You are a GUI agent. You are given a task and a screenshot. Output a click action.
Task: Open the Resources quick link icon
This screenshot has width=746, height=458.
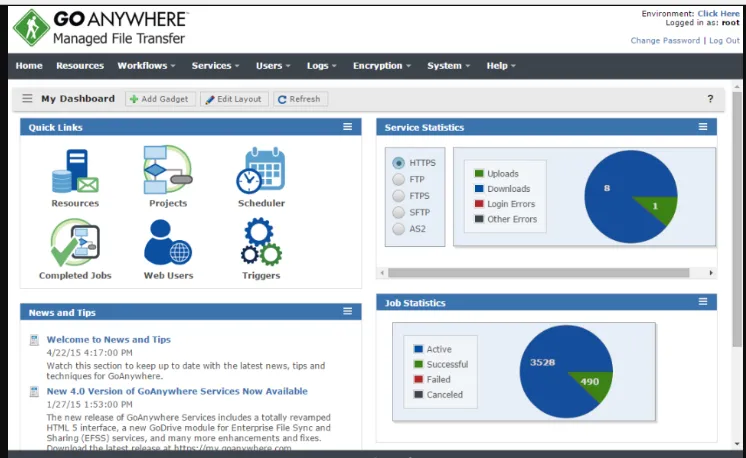pyautogui.click(x=75, y=171)
